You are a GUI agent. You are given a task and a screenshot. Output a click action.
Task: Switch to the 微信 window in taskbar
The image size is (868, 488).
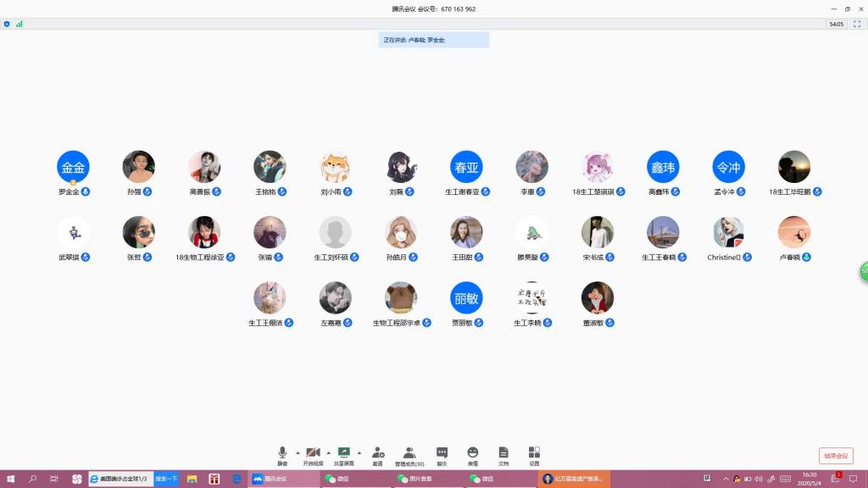(339, 479)
